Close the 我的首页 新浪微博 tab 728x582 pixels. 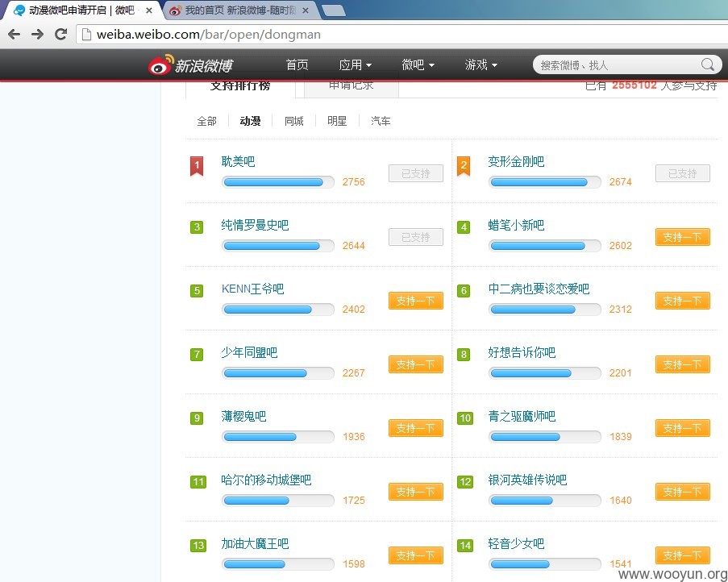pos(305,10)
